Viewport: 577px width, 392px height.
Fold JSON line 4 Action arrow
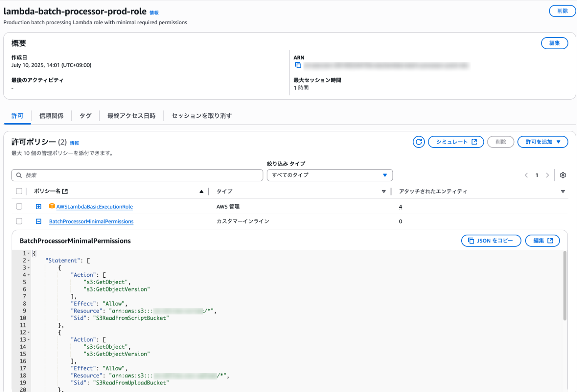tap(28, 275)
